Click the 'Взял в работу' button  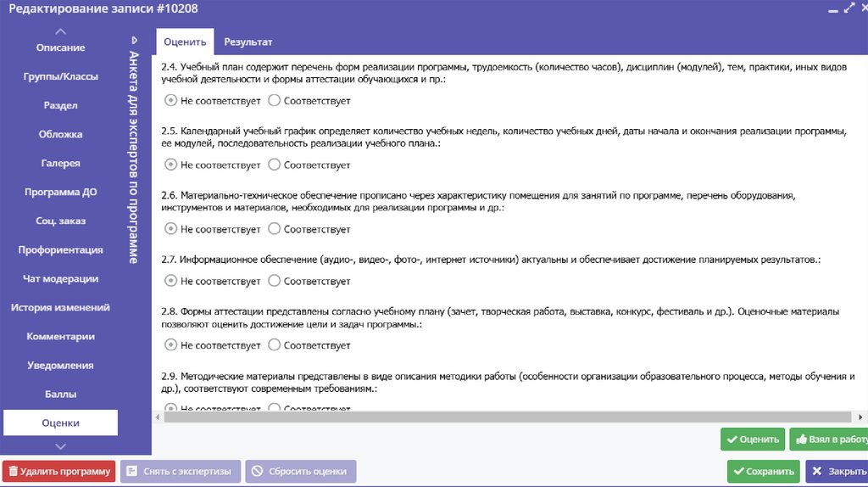click(x=829, y=439)
